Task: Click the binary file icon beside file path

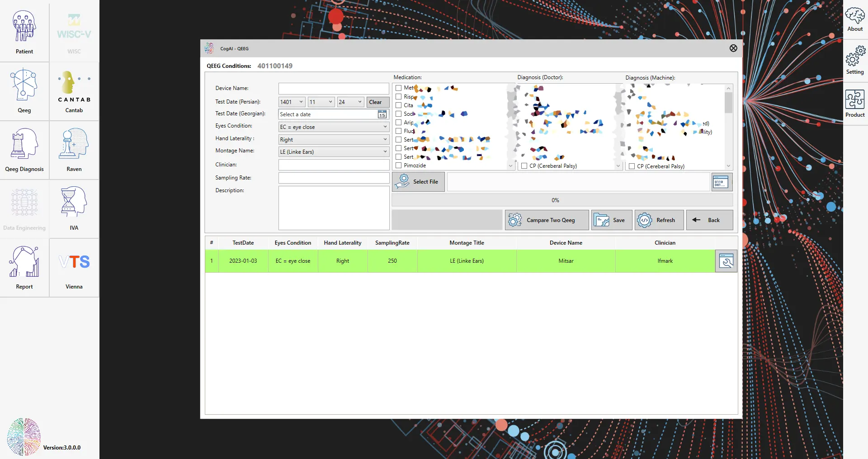Action: coord(722,182)
